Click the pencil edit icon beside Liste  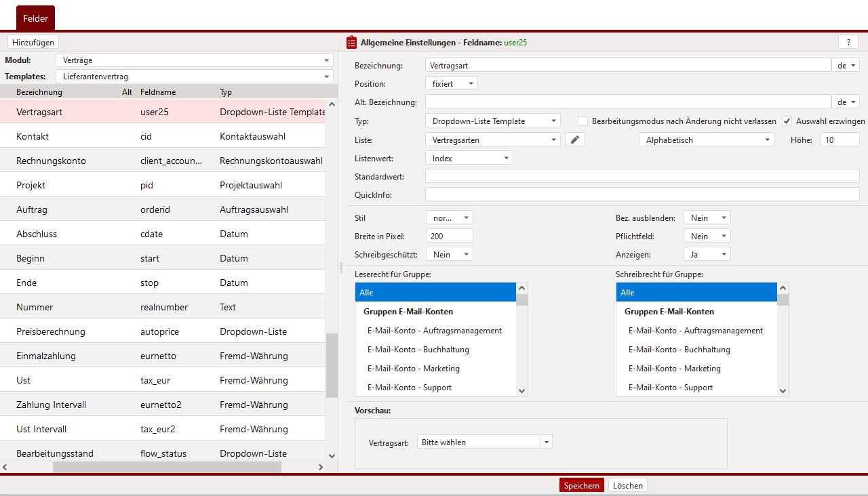(x=575, y=140)
